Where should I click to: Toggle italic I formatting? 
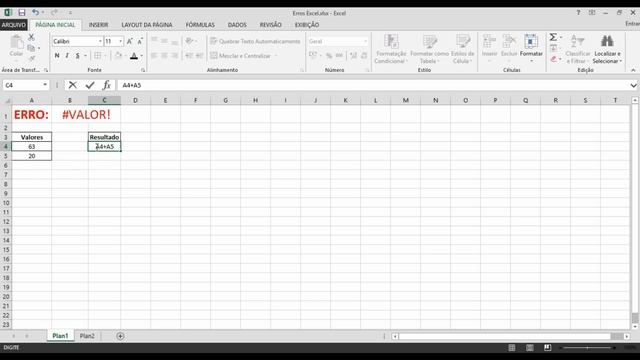click(67, 56)
